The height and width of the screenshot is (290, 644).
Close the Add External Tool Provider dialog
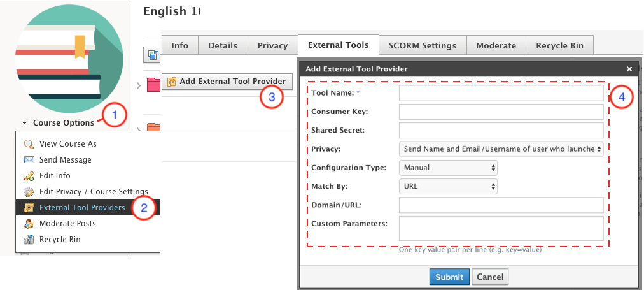click(x=629, y=69)
